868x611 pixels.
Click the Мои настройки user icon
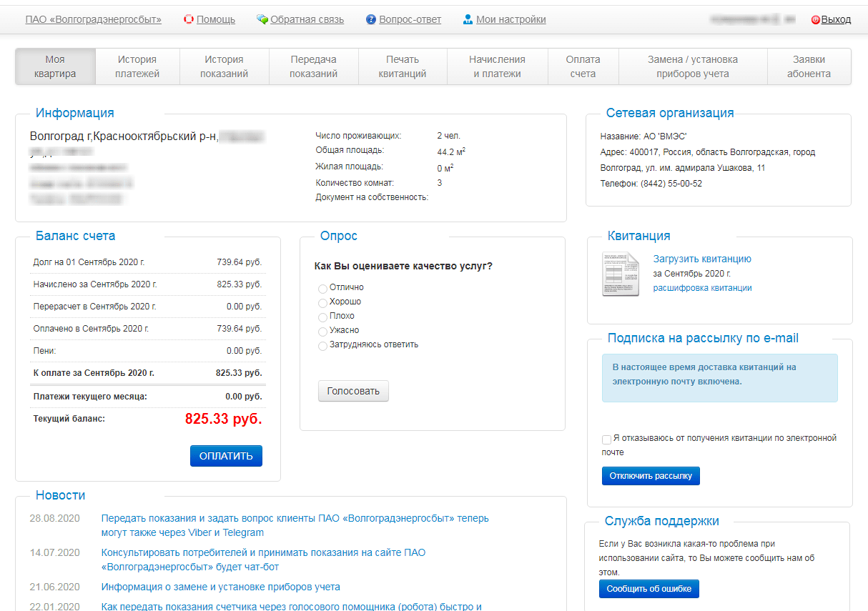click(x=468, y=20)
